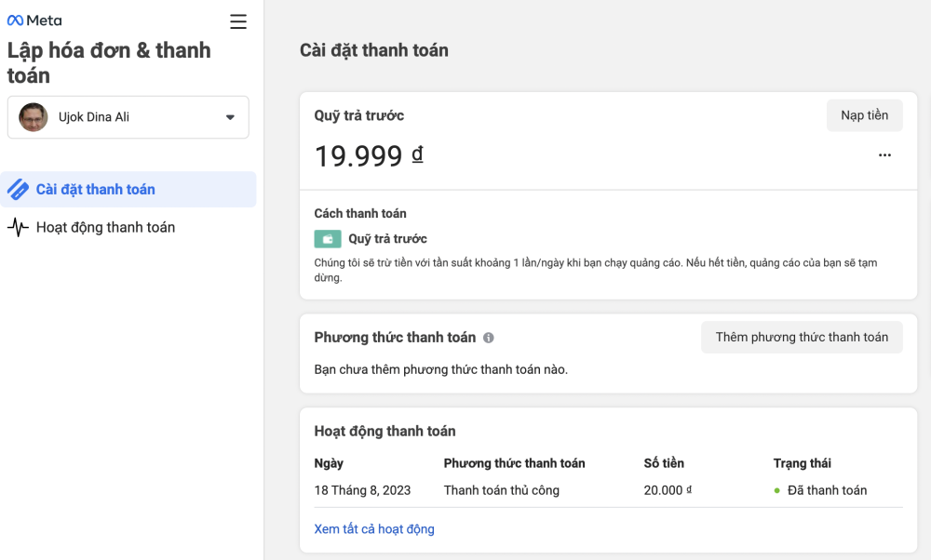Click the Cài đặt thanh toán card icon
Viewport: 931px width, 560px height.
18,189
